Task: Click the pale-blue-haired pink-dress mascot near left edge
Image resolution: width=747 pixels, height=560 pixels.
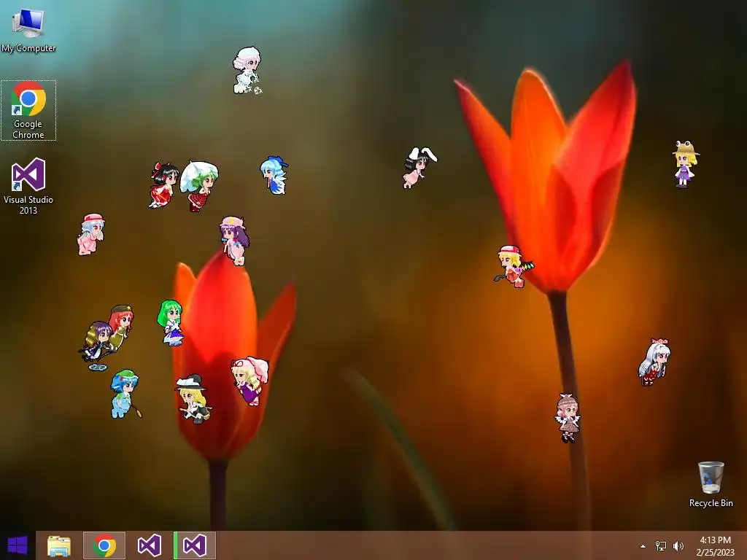Action: coord(91,234)
